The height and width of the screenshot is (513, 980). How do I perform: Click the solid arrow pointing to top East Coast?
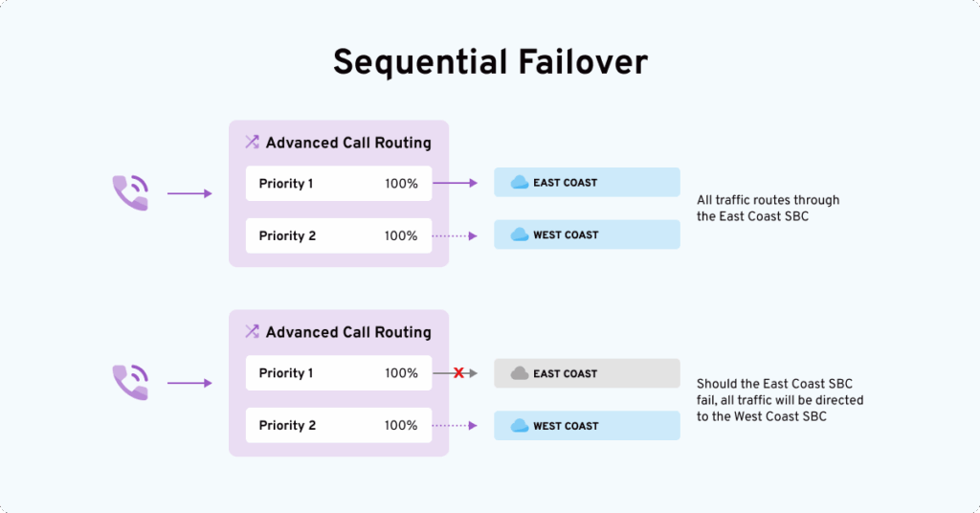(456, 183)
